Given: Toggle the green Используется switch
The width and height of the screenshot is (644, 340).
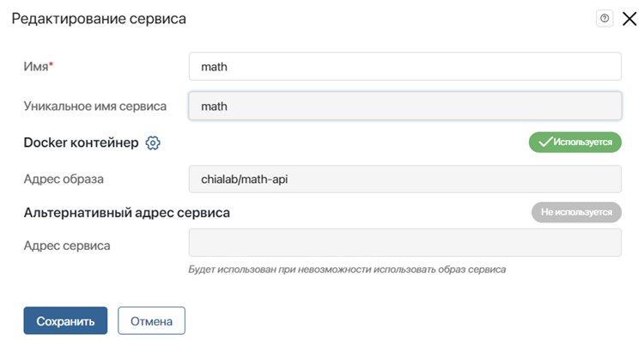Looking at the screenshot, I should click(575, 142).
